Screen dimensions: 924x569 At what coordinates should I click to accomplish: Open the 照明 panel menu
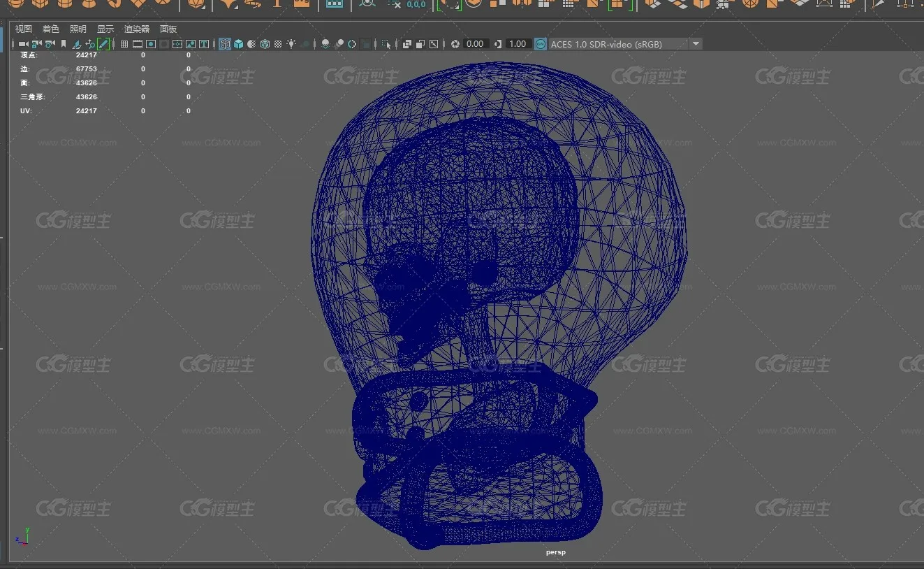click(x=78, y=29)
